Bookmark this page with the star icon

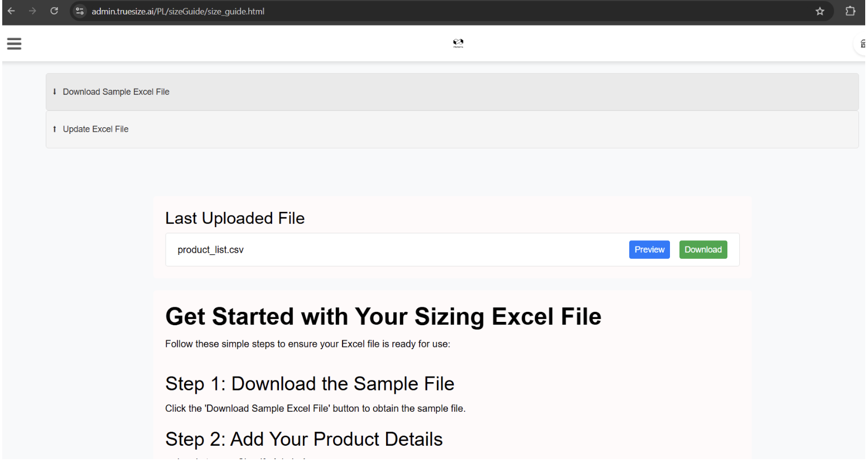[819, 11]
